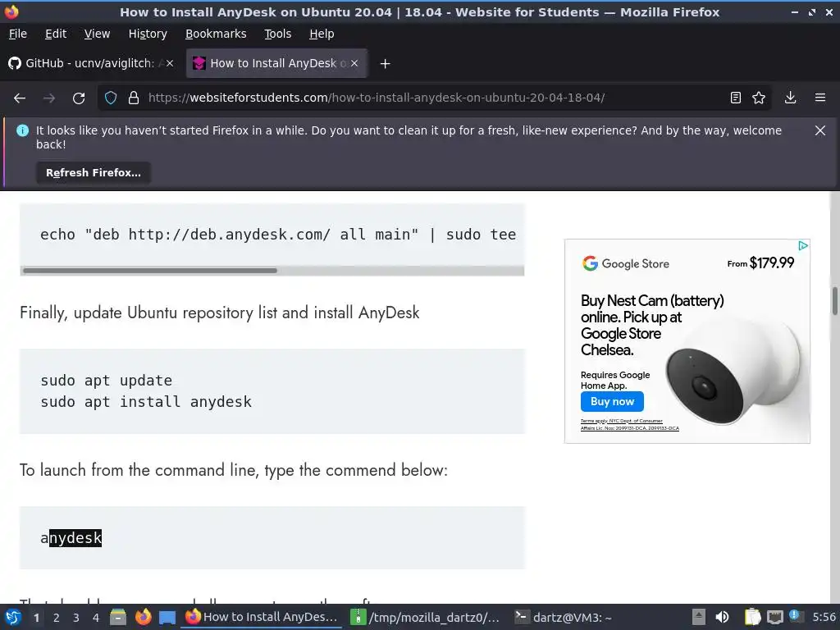This screenshot has width=840, height=630.
Task: Activate the Firefox window taskbar entry
Action: [x=262, y=617]
